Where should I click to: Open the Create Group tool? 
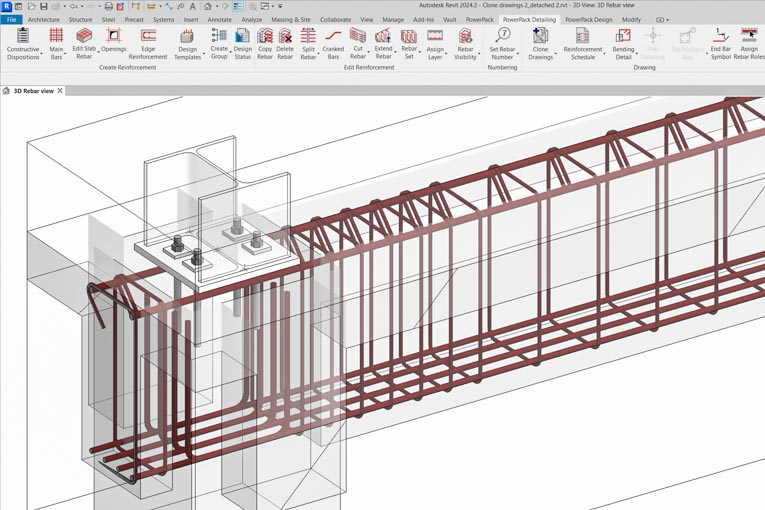pyautogui.click(x=219, y=44)
